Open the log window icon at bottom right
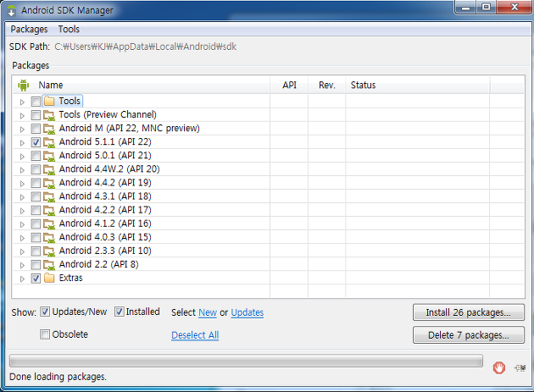The width and height of the screenshot is (534, 392). coord(520,367)
